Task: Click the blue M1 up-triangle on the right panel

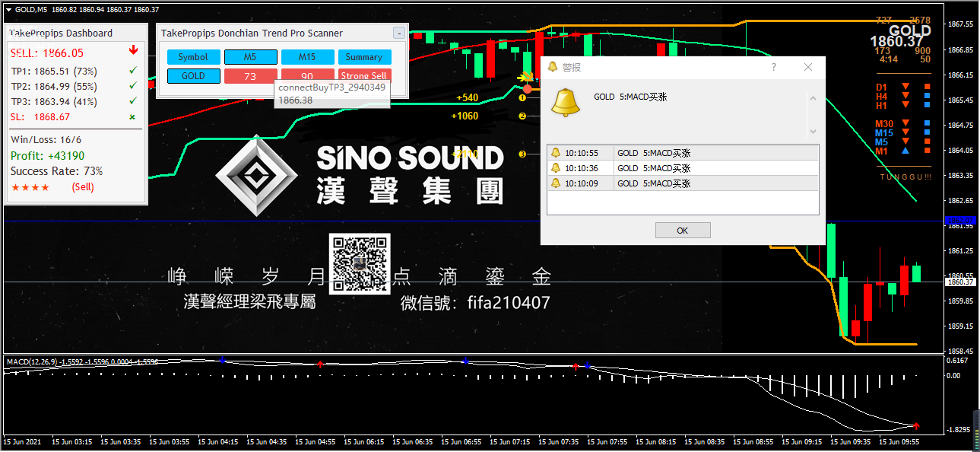Action: (906, 151)
